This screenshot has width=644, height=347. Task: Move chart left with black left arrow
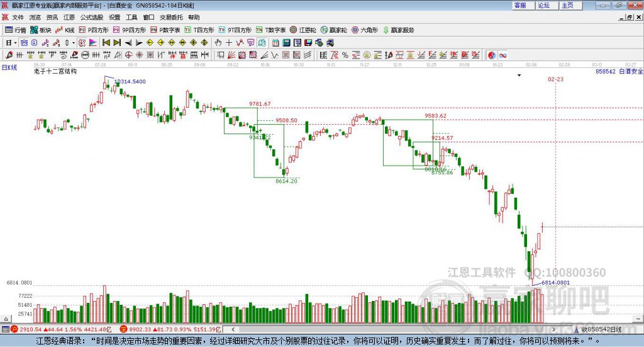coord(128,43)
